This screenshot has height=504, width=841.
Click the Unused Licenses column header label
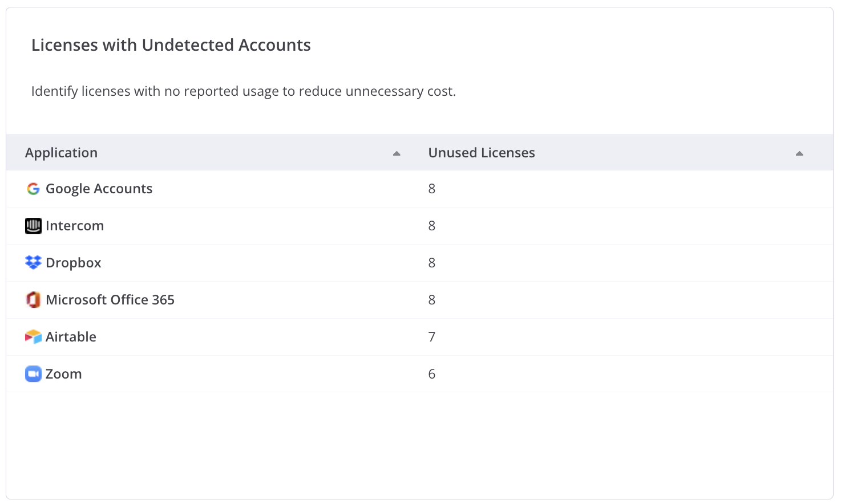(481, 153)
